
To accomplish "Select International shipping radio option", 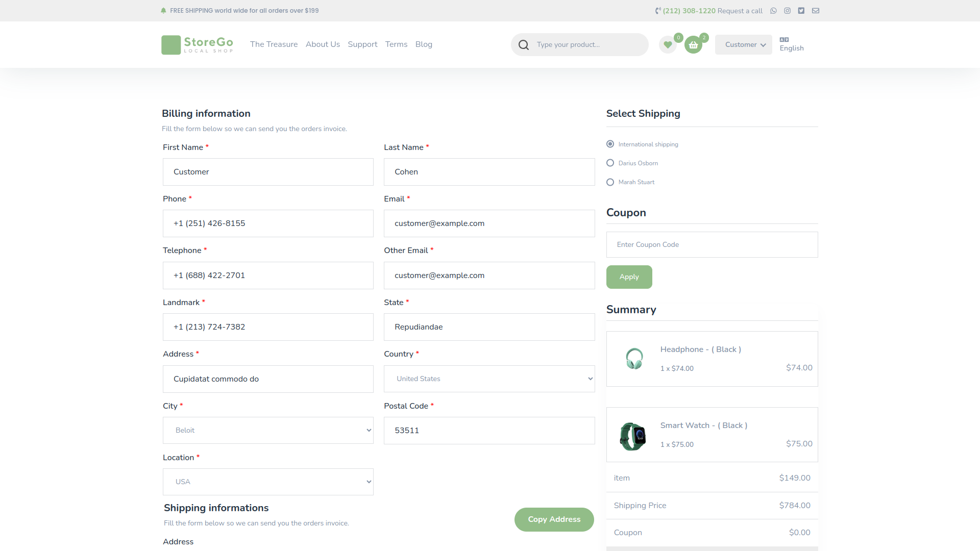I will [610, 144].
